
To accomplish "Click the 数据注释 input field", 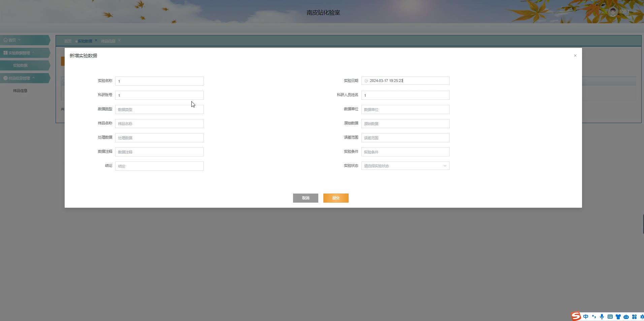I will click(159, 152).
